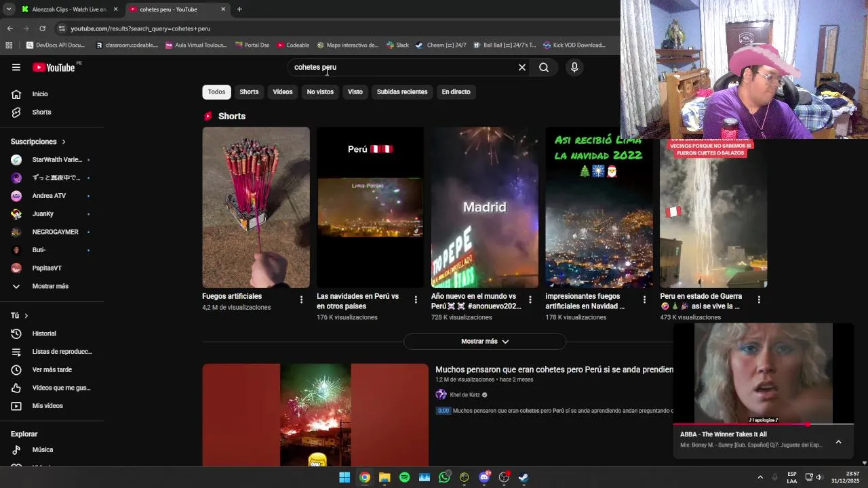Clear the search query with the X
This screenshot has width=868, height=488.
point(522,67)
